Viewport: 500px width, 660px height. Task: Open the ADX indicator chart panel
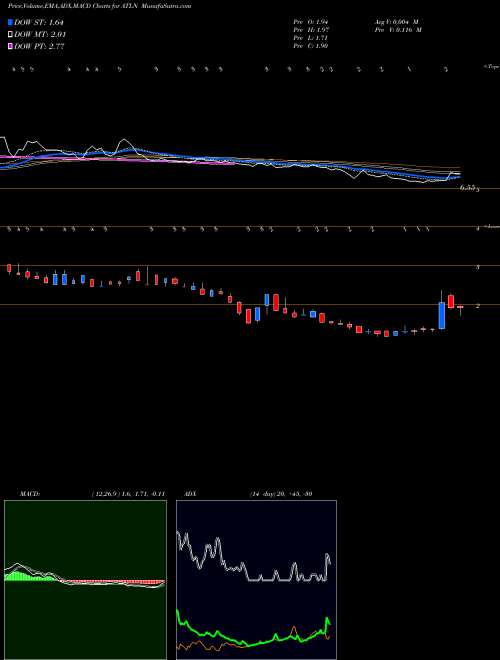pyautogui.click(x=256, y=580)
